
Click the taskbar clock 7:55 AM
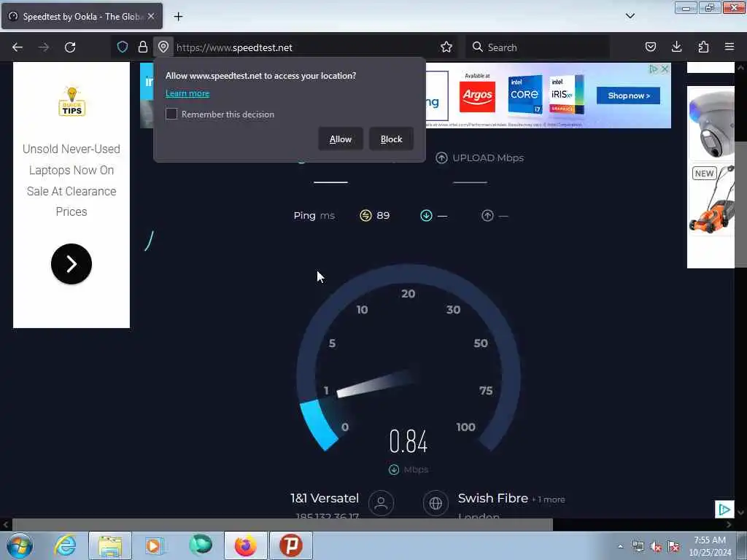(710, 546)
